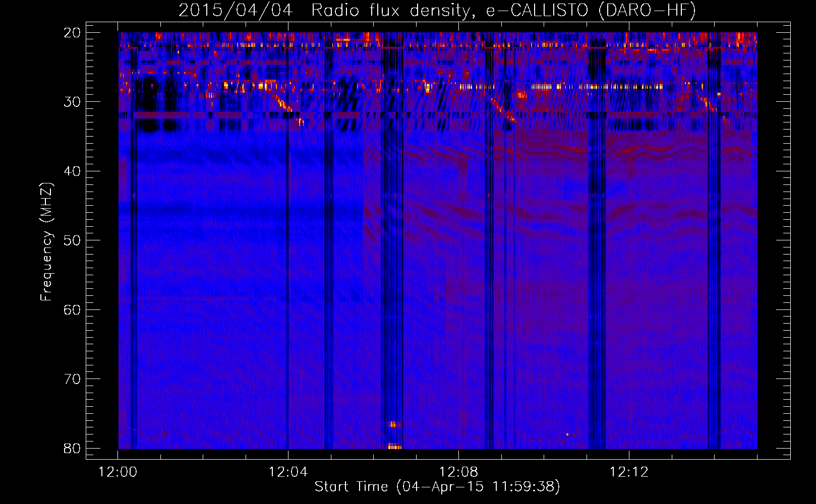Click the 12:12 time axis label
The image size is (816, 504).
tap(629, 472)
